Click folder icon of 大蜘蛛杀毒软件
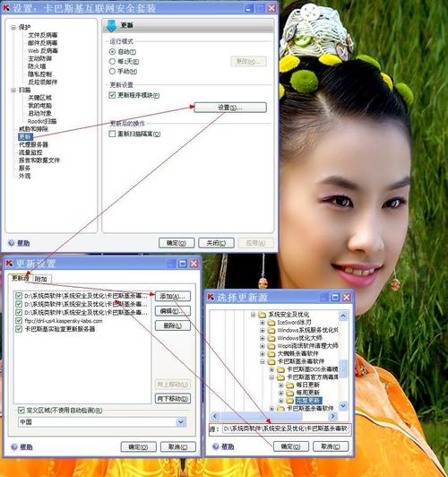Viewport: 448px width, 477px height. pyautogui.click(x=271, y=354)
